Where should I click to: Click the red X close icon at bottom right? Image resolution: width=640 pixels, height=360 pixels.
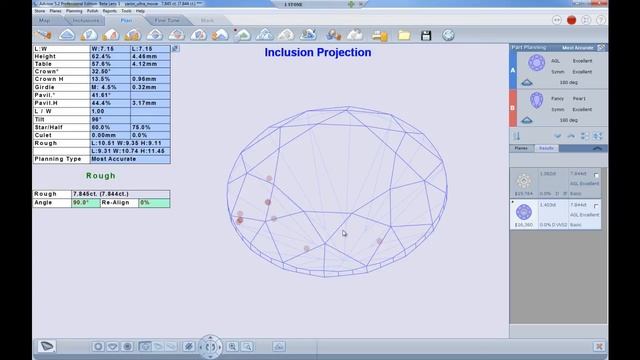(x=599, y=347)
